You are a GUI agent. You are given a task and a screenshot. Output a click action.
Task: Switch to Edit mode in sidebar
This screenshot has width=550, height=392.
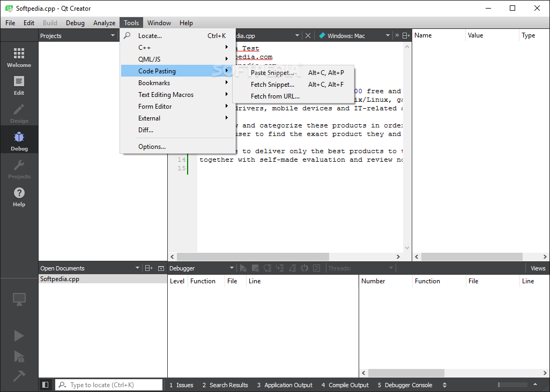tap(19, 85)
